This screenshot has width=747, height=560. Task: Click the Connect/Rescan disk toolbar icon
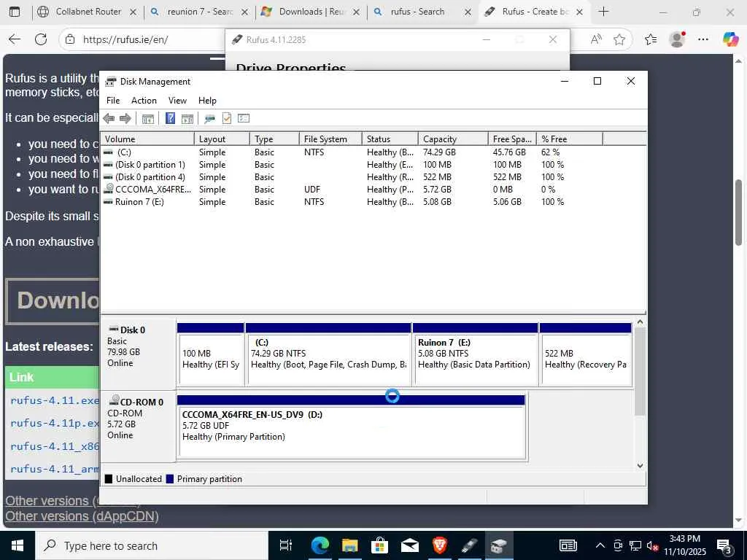tap(209, 119)
